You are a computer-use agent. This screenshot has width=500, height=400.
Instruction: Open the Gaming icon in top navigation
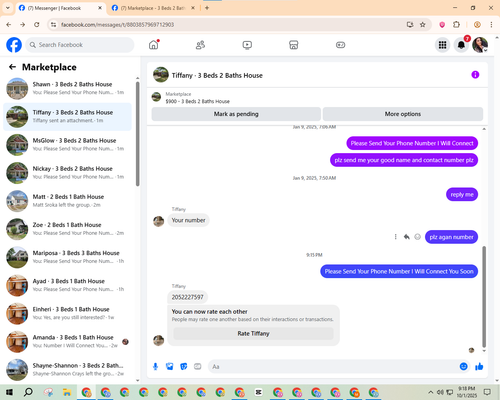click(x=340, y=45)
